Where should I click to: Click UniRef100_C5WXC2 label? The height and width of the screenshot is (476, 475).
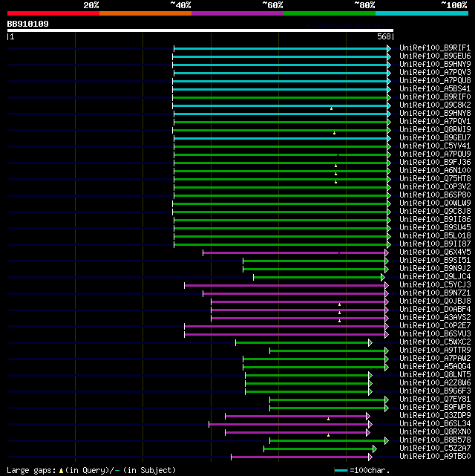(435, 342)
